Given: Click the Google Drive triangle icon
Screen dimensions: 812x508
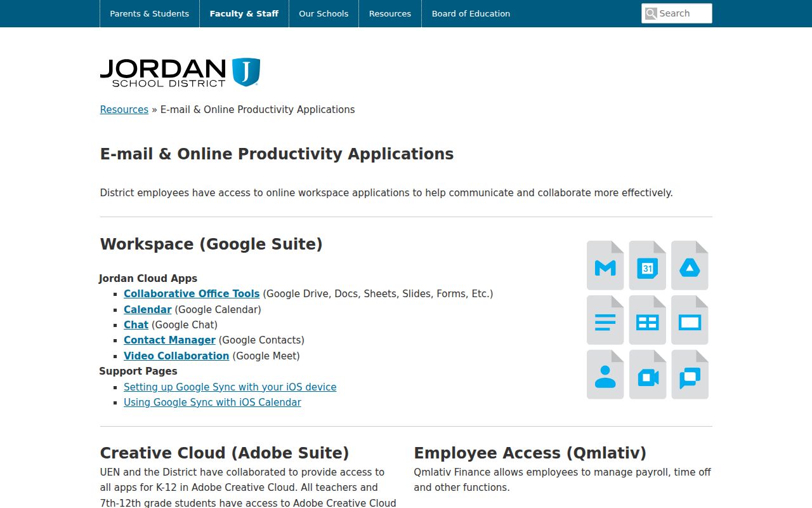Looking at the screenshot, I should 690,265.
